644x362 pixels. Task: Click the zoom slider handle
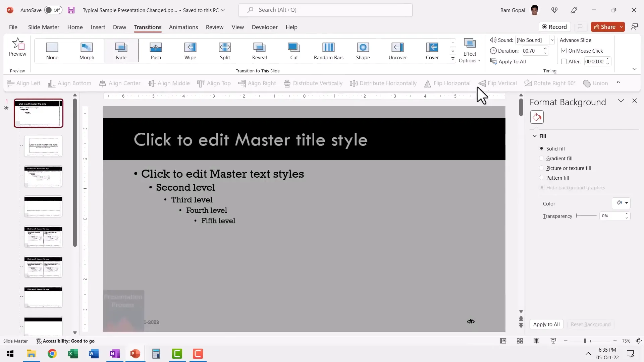point(585,341)
